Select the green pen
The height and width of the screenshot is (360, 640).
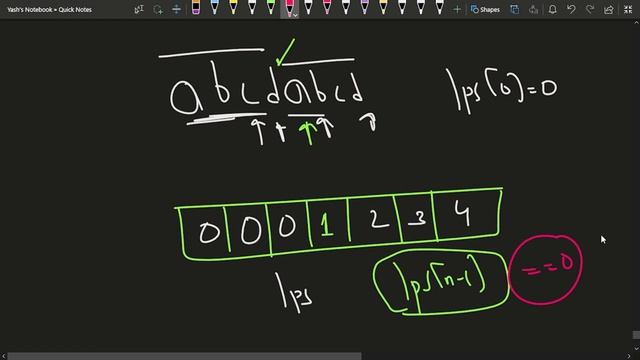[x=271, y=8]
